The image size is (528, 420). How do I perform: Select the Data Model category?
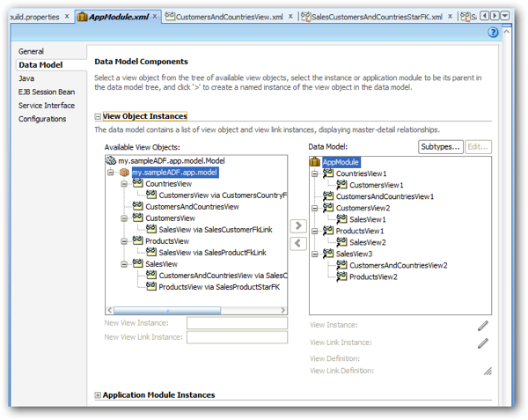click(x=40, y=65)
